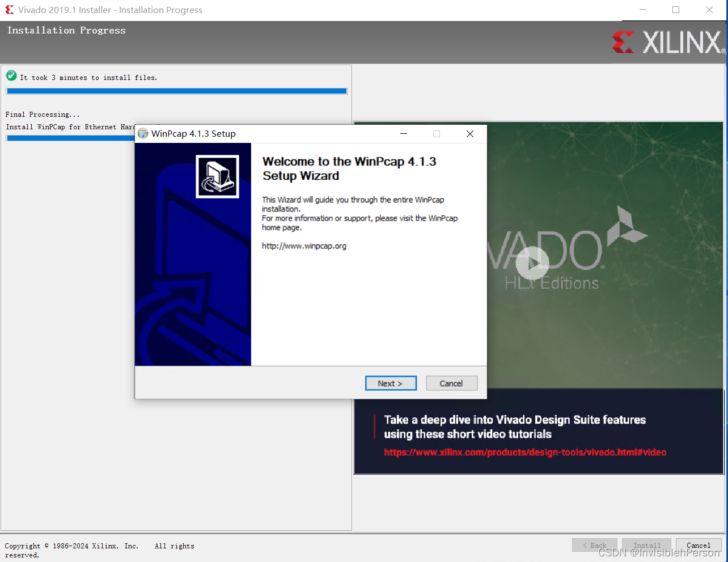
Task: Cancel the WinPcap 4.1.3 Setup
Action: pyautogui.click(x=451, y=383)
